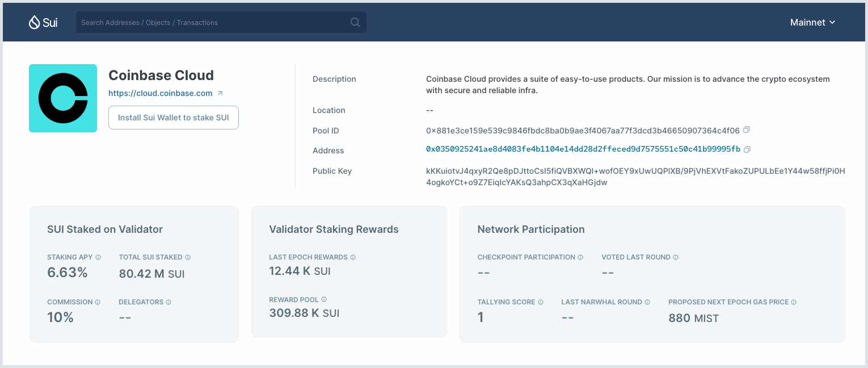
Task: Click info icon beside Tallying Score
Action: 541,302
